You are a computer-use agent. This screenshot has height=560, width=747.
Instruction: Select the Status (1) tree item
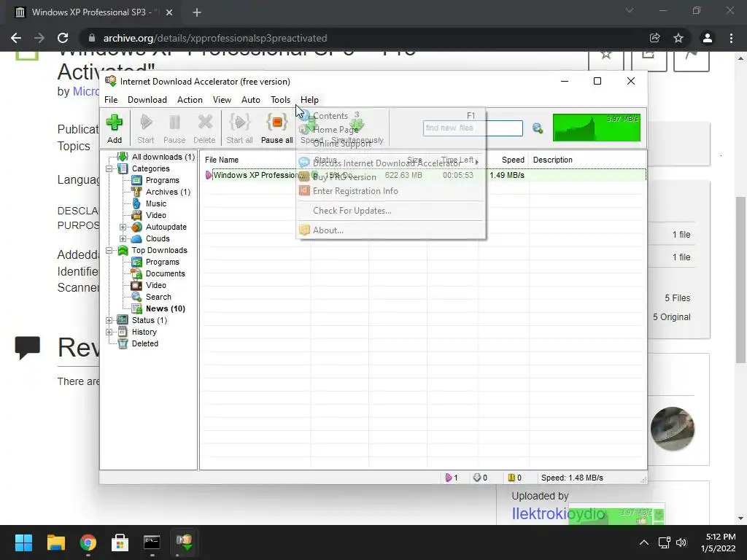[x=149, y=321]
